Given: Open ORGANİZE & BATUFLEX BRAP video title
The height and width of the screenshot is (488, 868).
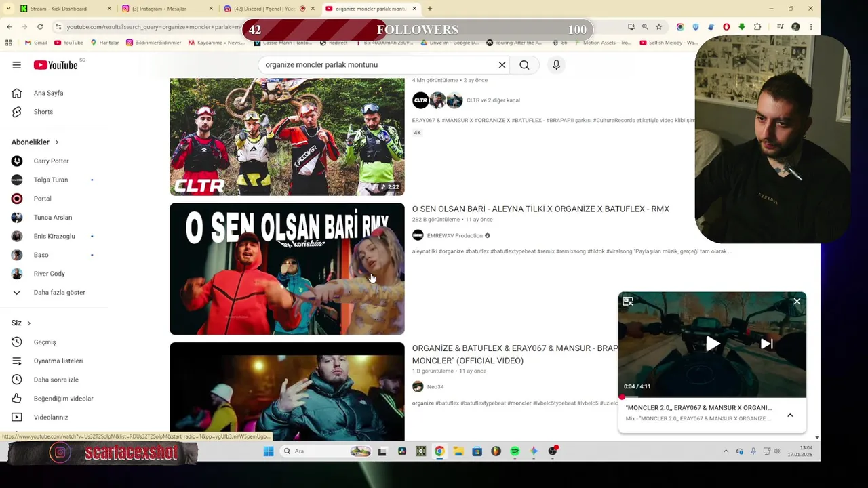Looking at the screenshot, I should pos(515,354).
